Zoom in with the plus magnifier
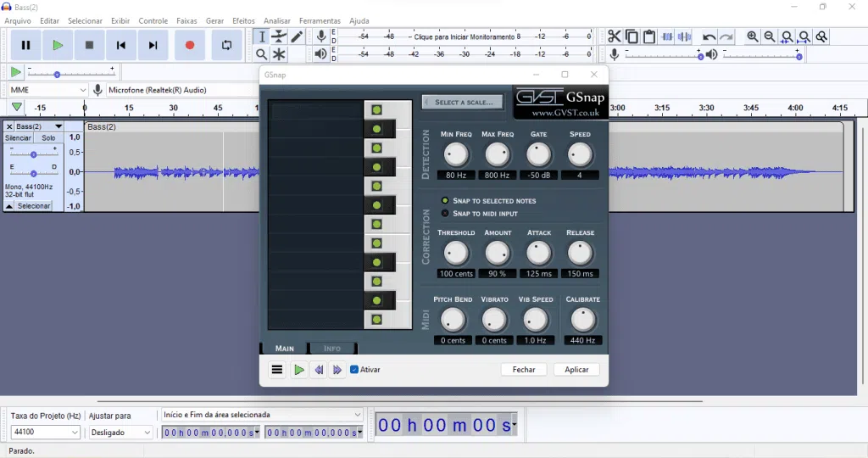Image resolution: width=868 pixels, height=458 pixels. [753, 36]
